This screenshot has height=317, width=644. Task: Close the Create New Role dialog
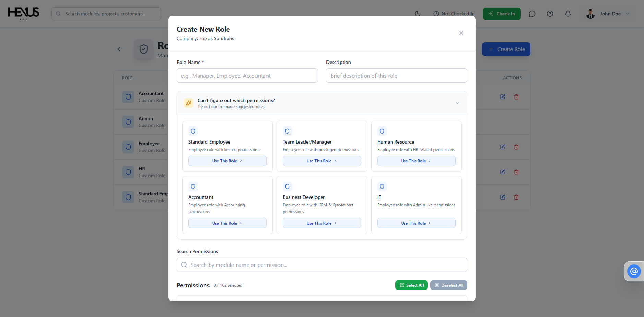click(461, 33)
